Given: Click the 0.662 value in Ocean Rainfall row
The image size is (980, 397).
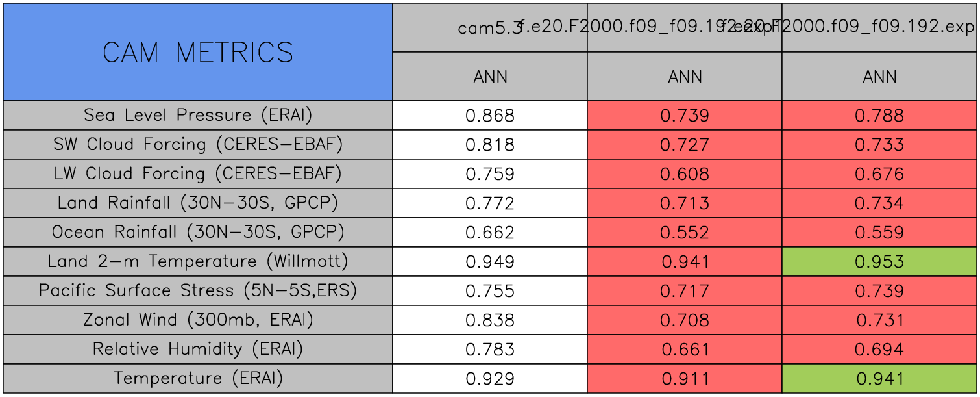Looking at the screenshot, I should [x=490, y=233].
